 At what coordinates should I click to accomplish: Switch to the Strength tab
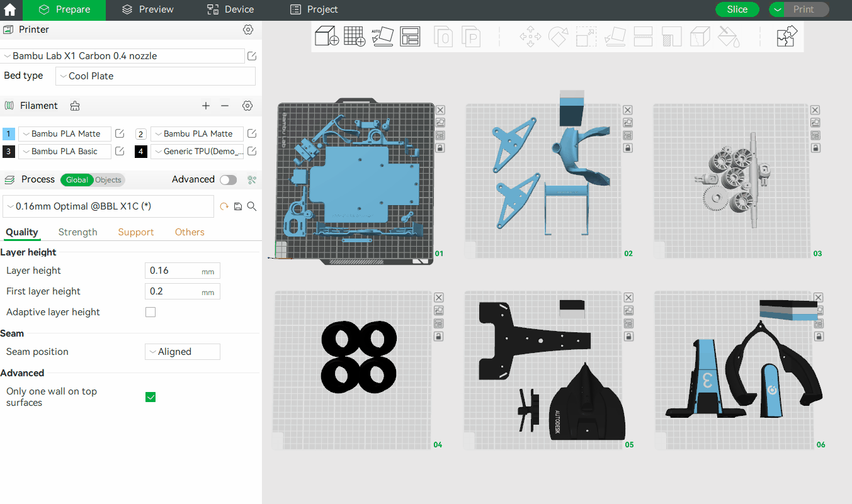pos(77,232)
